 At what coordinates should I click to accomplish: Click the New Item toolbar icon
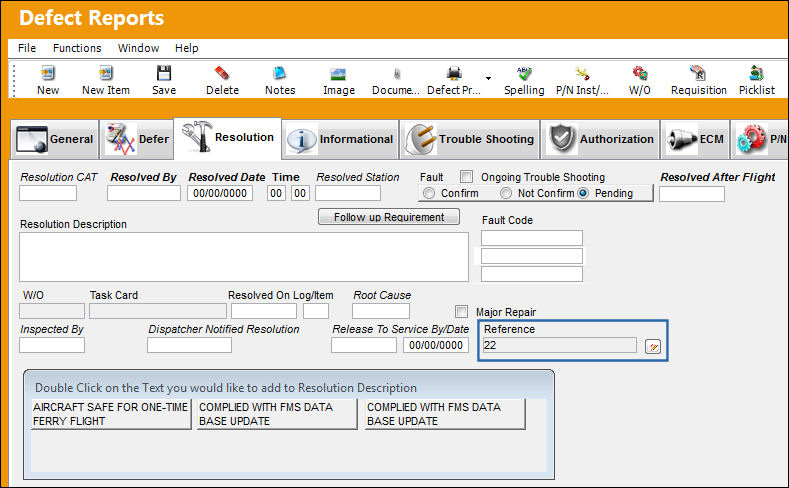(x=106, y=73)
